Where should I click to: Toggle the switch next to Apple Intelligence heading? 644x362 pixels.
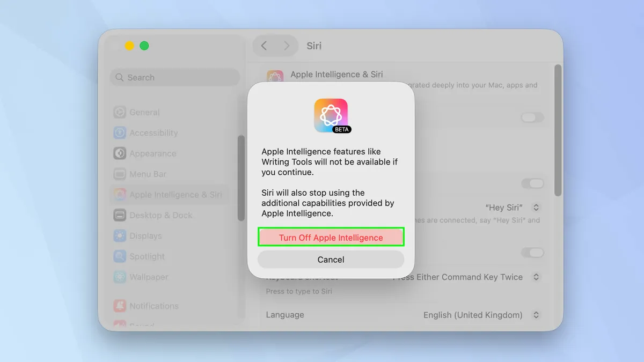(x=532, y=117)
